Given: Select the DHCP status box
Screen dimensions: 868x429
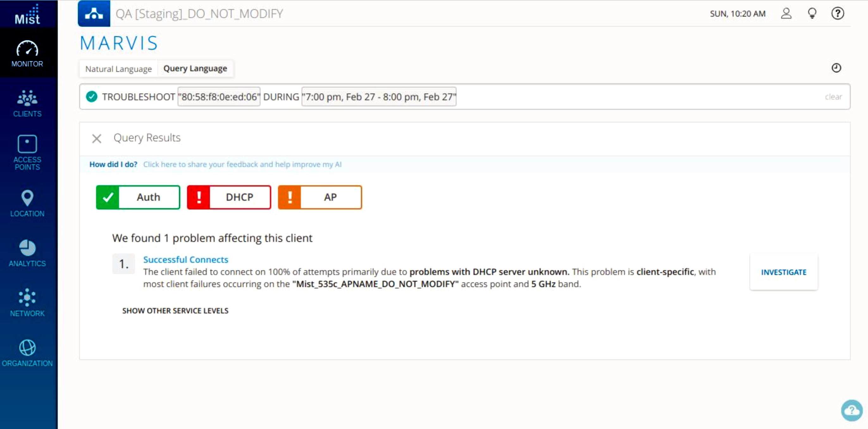Looking at the screenshot, I should tap(229, 197).
